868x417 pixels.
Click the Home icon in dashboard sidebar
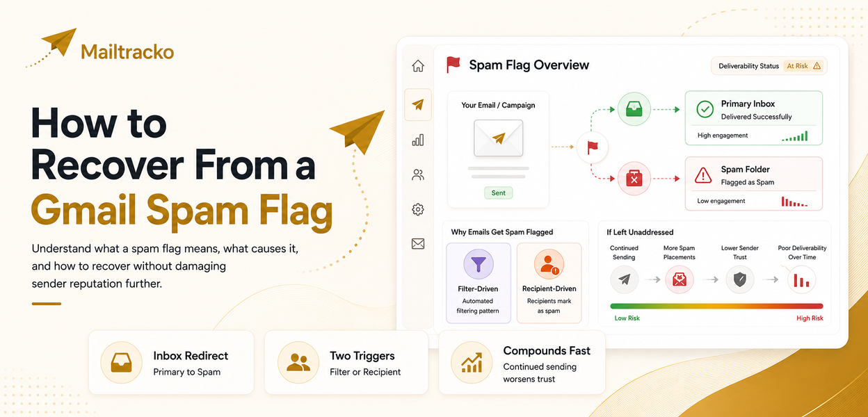418,66
